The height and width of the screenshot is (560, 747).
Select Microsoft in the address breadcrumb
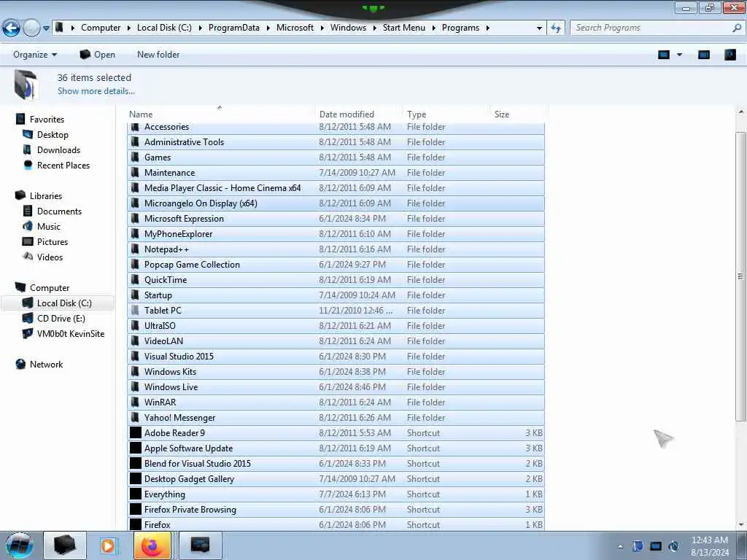295,28
